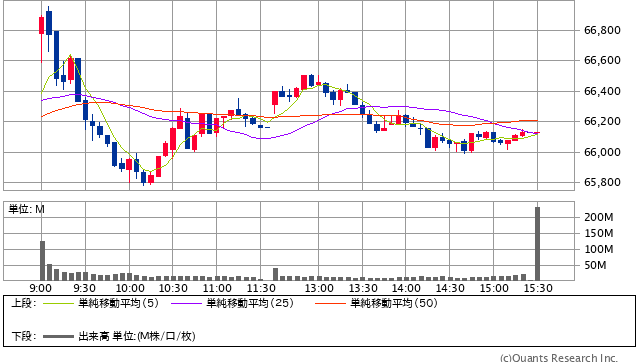Click the 66,200 price axis label

[602, 121]
